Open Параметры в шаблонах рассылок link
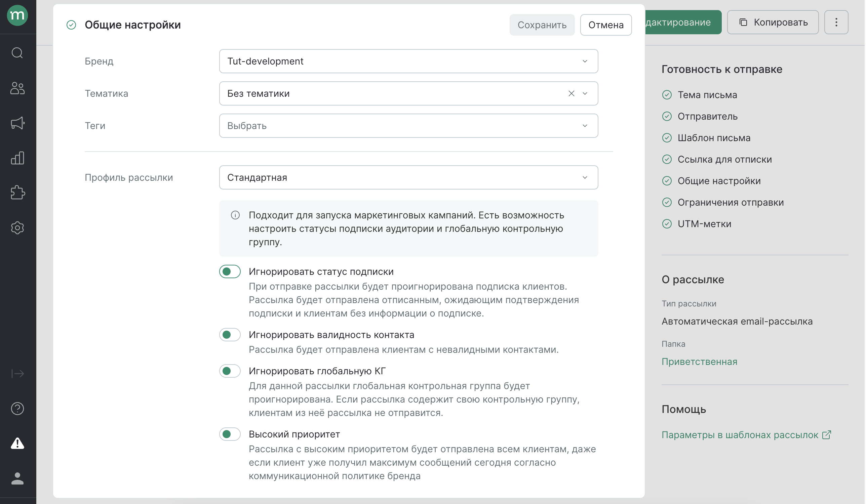866x504 pixels. pos(740,434)
